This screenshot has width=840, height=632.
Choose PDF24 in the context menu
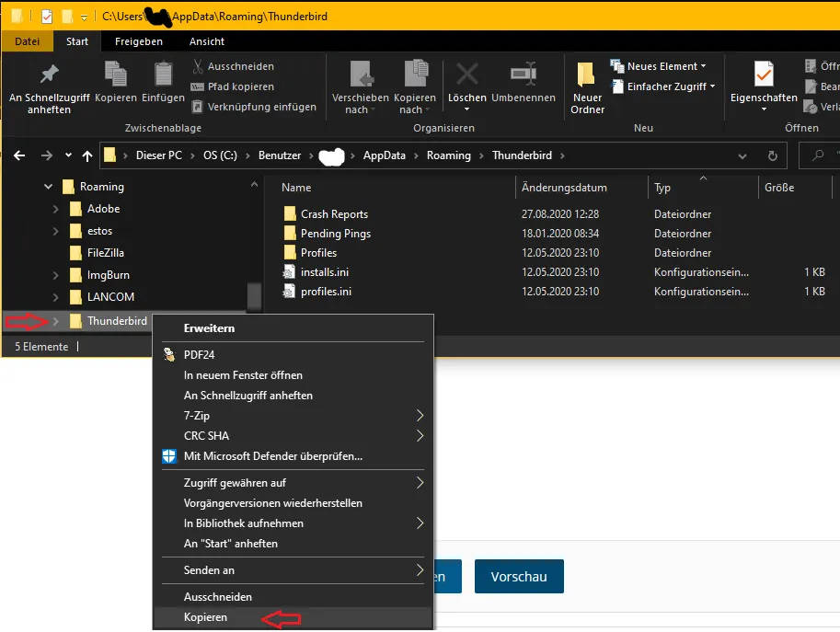[x=293, y=354]
